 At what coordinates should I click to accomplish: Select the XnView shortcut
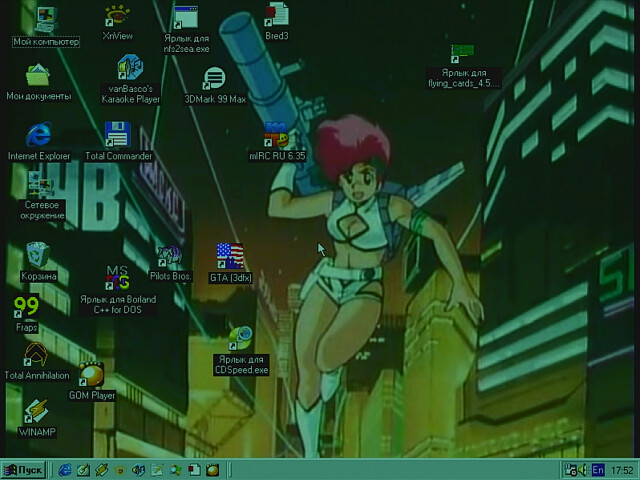tap(118, 16)
